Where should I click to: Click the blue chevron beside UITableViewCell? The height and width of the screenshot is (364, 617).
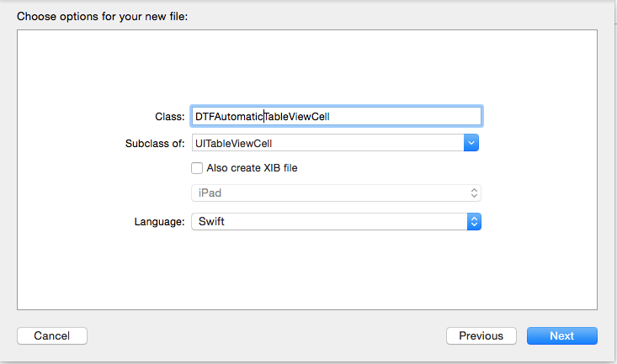pos(471,143)
